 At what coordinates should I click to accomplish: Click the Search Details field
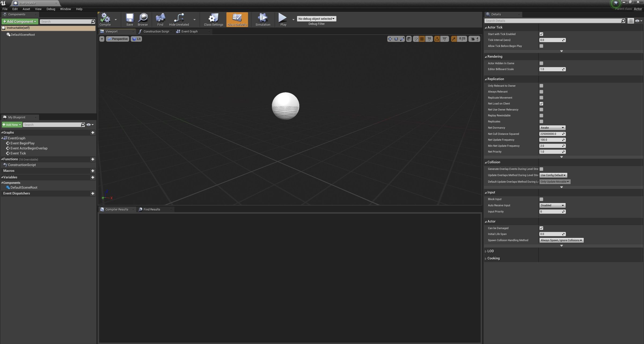pos(555,21)
